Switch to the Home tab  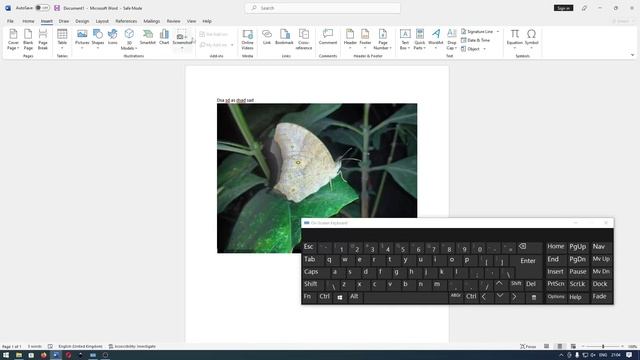click(x=28, y=21)
